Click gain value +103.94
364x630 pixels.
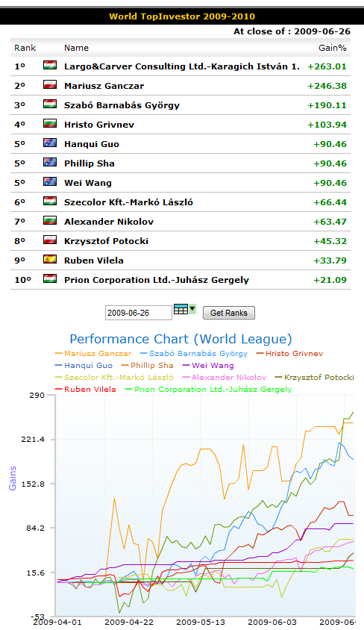327,125
